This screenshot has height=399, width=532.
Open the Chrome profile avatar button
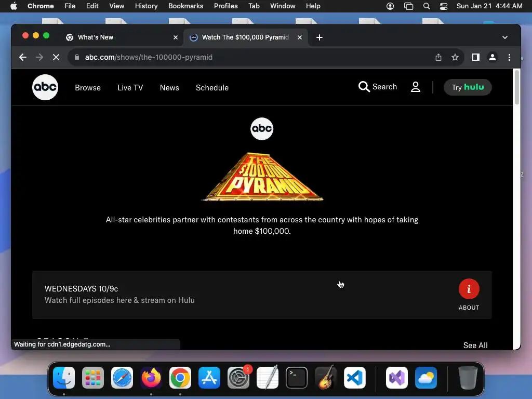point(493,57)
